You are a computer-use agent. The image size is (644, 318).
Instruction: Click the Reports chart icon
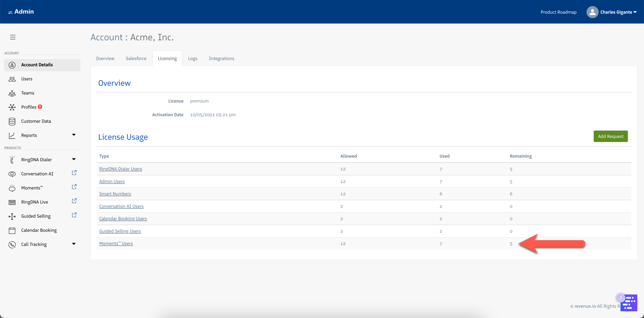click(x=12, y=135)
